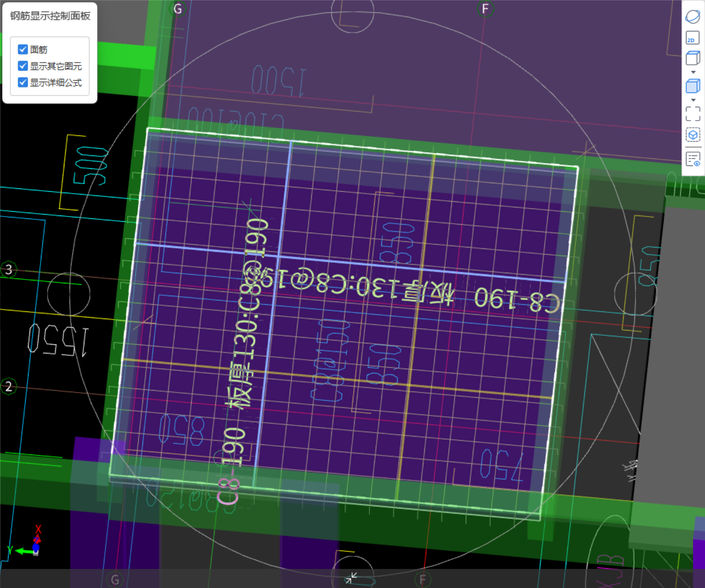The width and height of the screenshot is (705, 588).
Task: Uncheck the 面筋 checkbox
Action: click(22, 49)
